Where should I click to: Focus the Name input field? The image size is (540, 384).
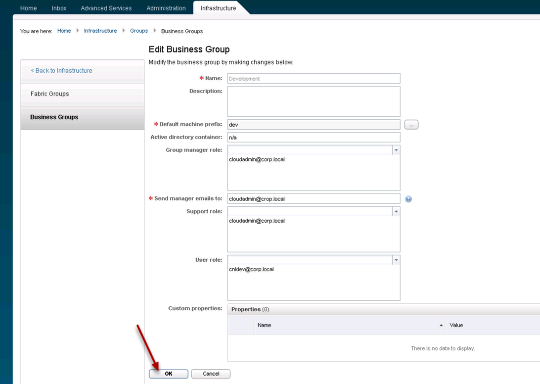coord(314,79)
